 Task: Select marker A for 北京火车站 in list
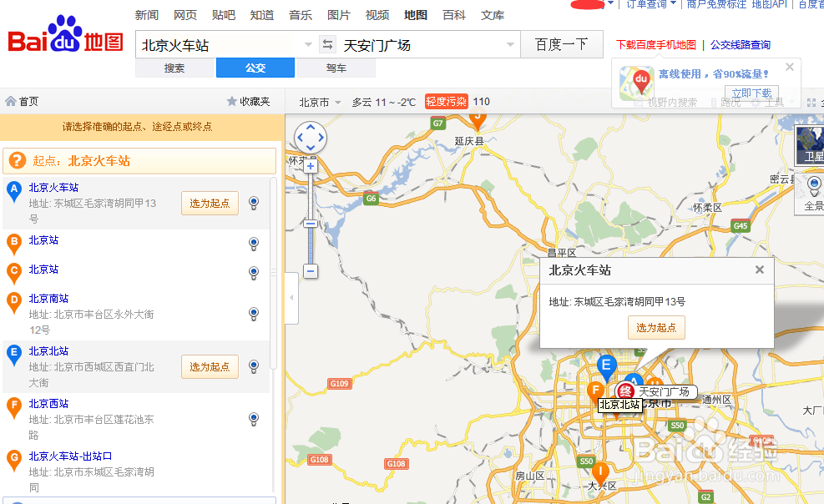pyautogui.click(x=13, y=191)
